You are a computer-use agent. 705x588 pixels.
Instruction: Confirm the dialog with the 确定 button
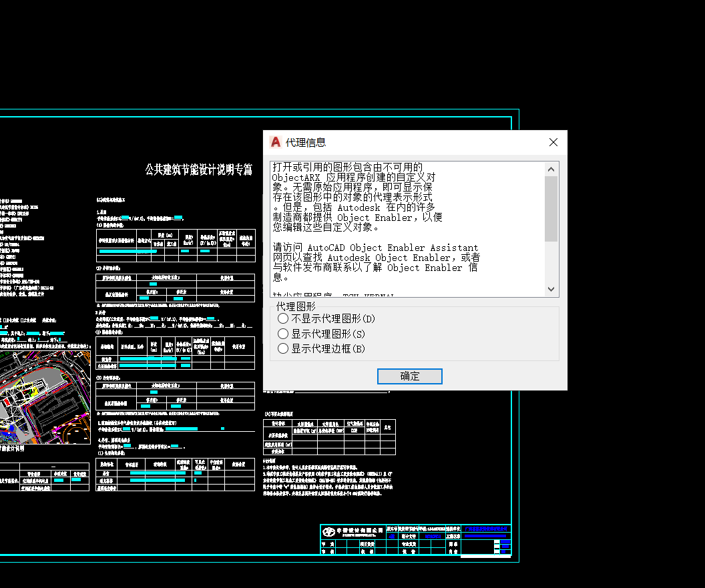coord(409,376)
